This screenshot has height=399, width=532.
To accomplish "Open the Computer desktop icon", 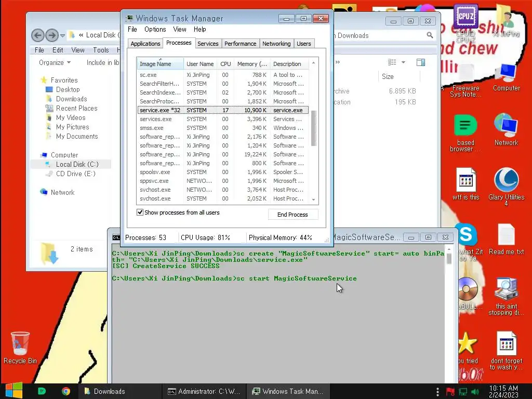I will 506,78.
